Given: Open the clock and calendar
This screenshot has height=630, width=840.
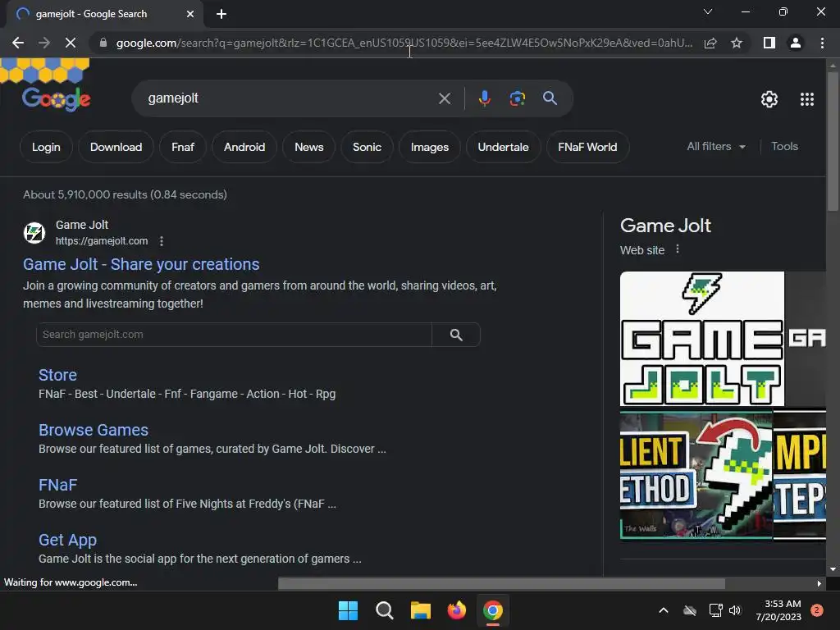Looking at the screenshot, I should [778, 610].
